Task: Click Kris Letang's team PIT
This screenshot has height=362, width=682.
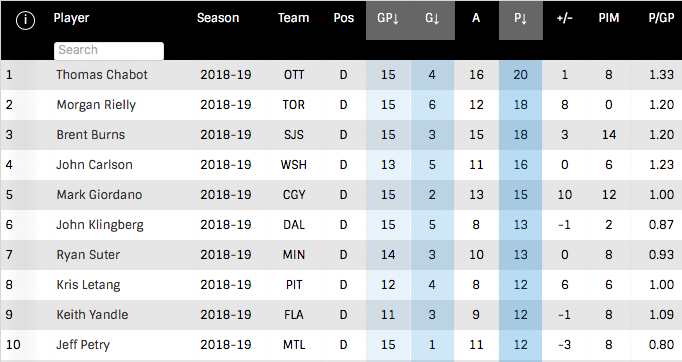Action: tap(294, 285)
